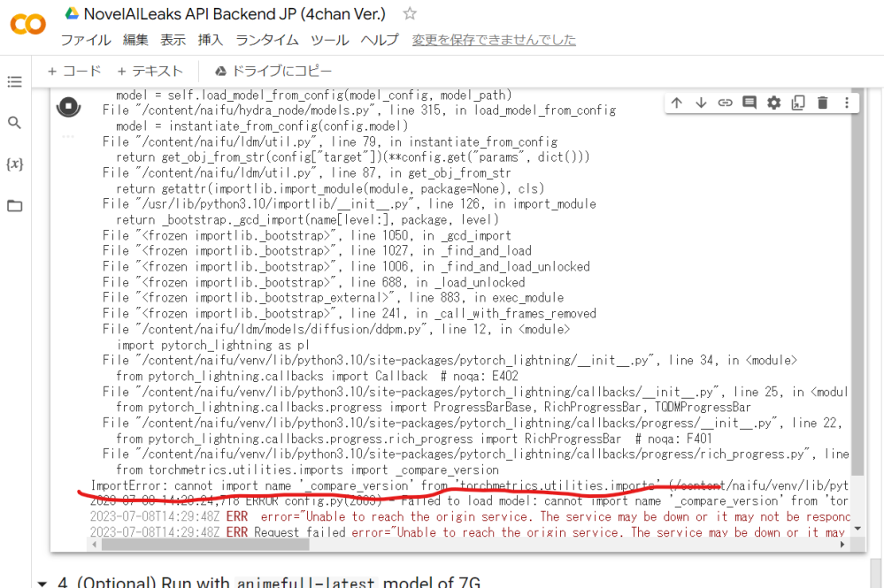Insert a new code cell via コード

[73, 71]
